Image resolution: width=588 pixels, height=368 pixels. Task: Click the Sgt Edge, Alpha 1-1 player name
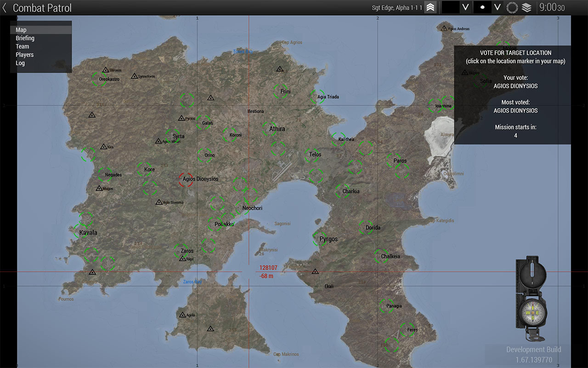coord(397,8)
